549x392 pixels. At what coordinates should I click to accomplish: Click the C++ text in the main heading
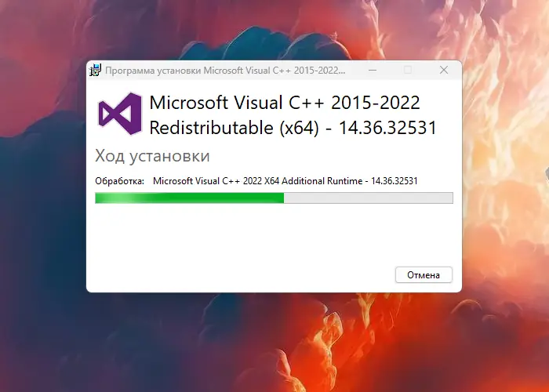(x=307, y=103)
